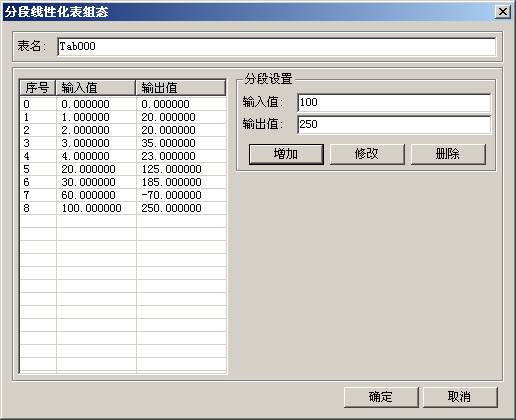Select row 5 with input 20.000000
The width and height of the screenshot is (516, 420).
point(123,169)
